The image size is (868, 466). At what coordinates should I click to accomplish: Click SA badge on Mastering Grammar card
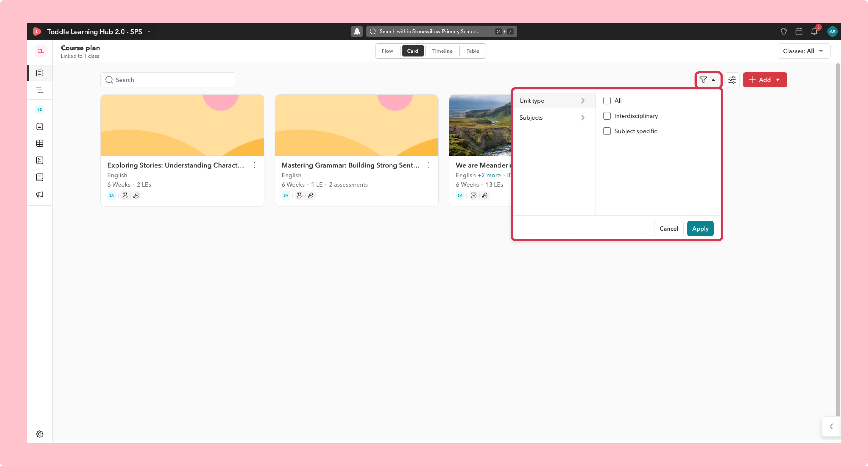click(286, 195)
